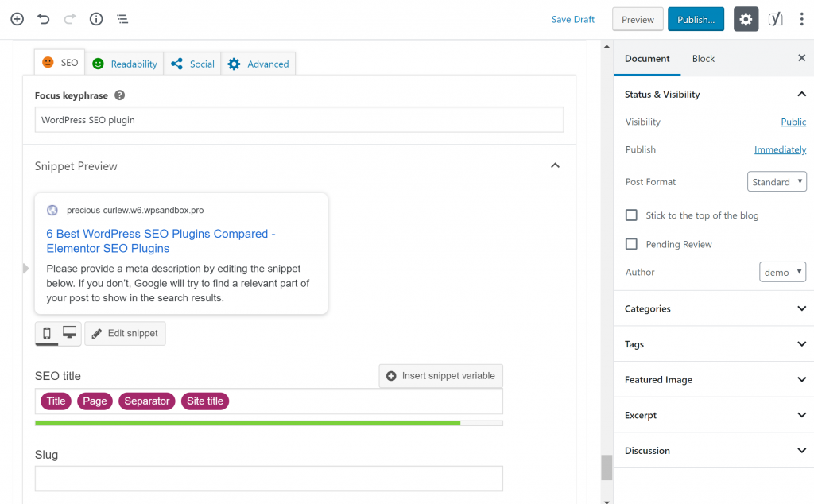Image resolution: width=814 pixels, height=504 pixels.
Task: Check the Pending Review box
Action: point(632,244)
